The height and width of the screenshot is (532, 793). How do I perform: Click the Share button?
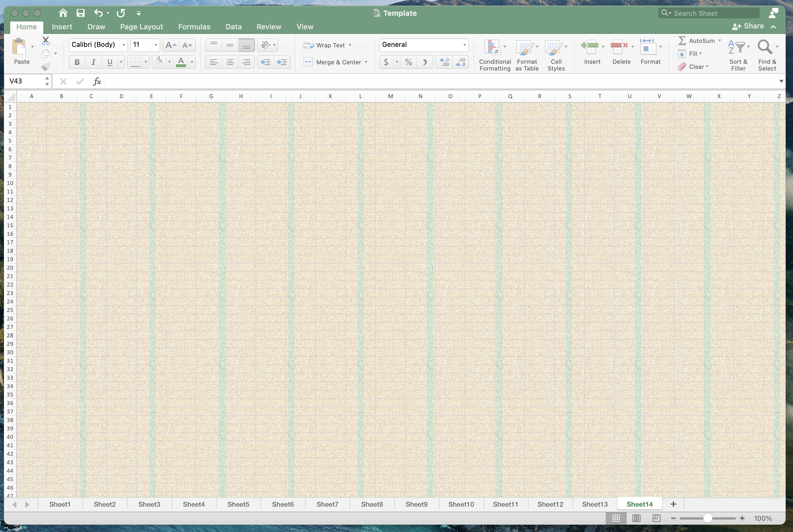pos(748,26)
